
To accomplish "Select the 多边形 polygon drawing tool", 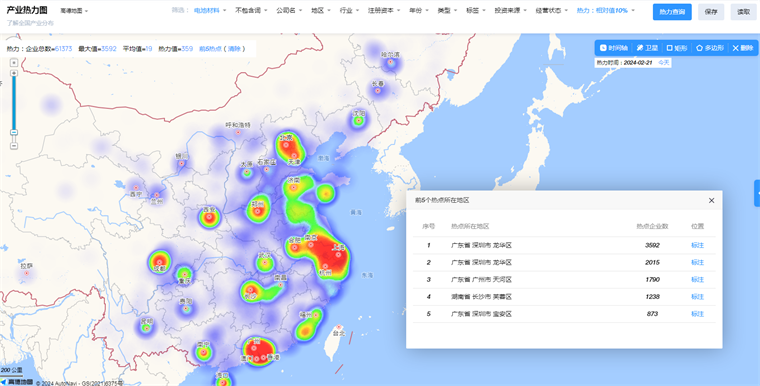I will 710,48.
